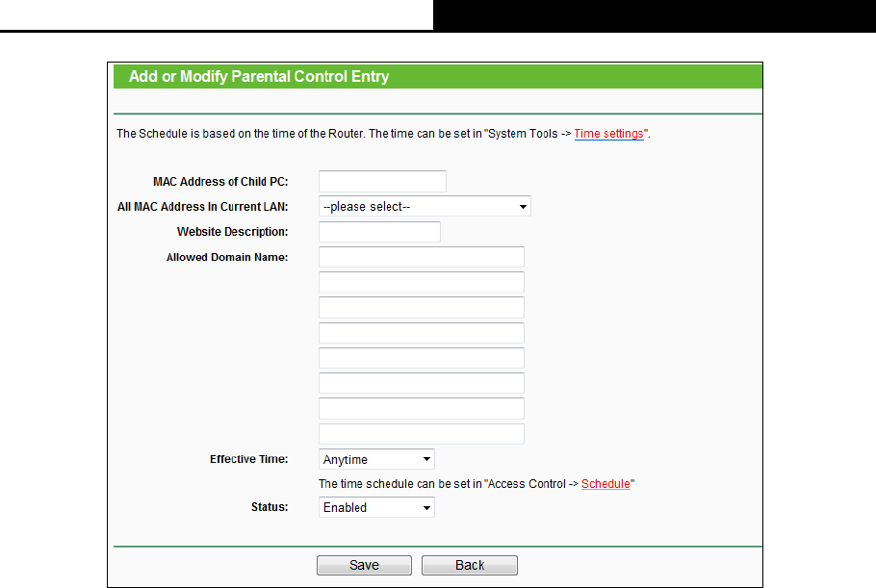Click the Save button
The image size is (876, 588).
click(364, 565)
